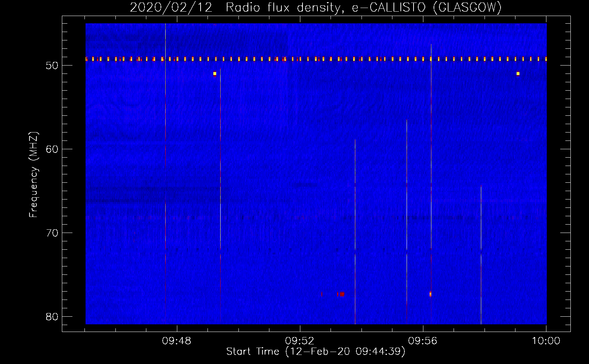This screenshot has width=589, height=364.
Task: Click the 70 frequency tick label
Action: (x=52, y=233)
